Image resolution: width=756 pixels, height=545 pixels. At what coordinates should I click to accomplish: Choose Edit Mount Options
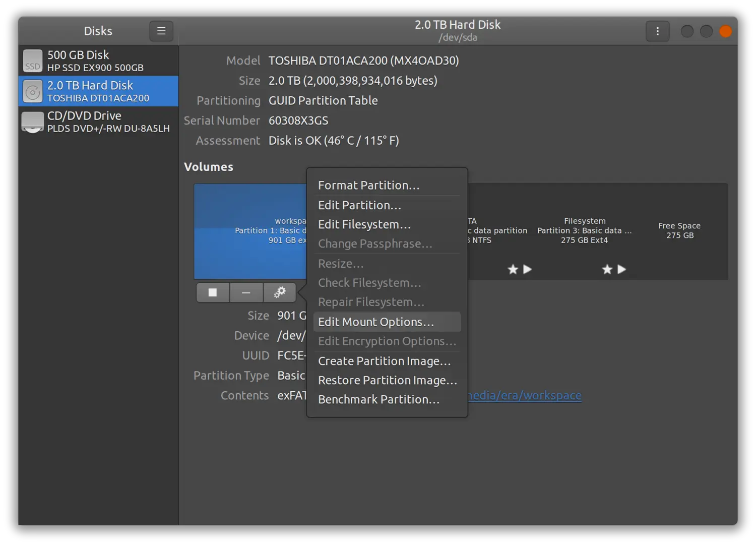coord(375,322)
